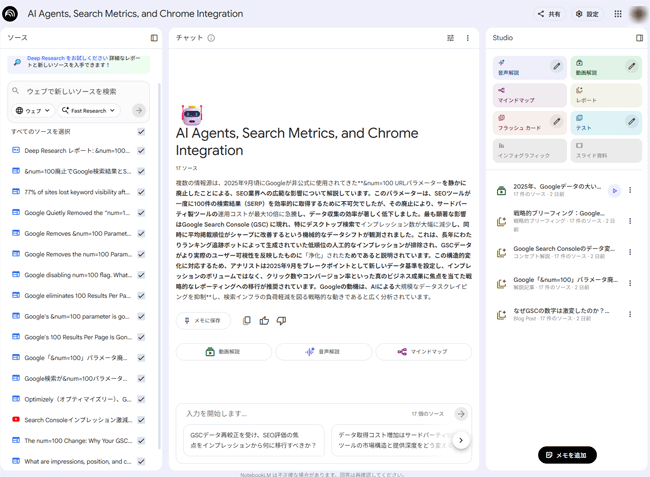Focus the ウェブで新しいソースを検索 field
The height and width of the screenshot is (477, 650).
pyautogui.click(x=78, y=91)
